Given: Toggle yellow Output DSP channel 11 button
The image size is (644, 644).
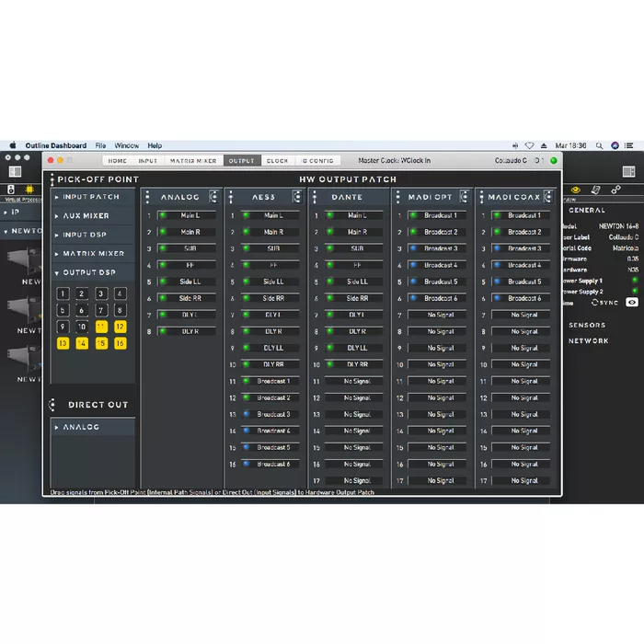Looking at the screenshot, I should (101, 327).
